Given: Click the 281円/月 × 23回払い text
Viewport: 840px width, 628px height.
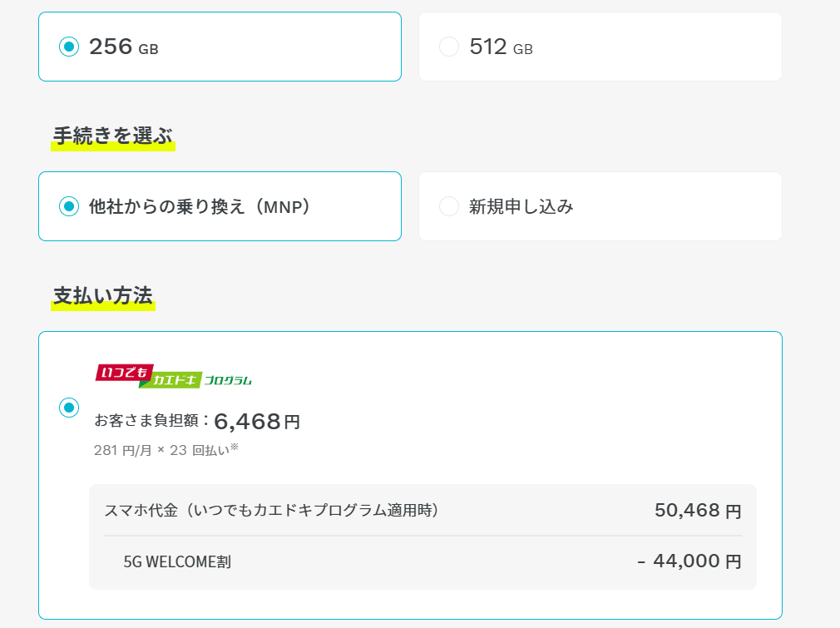Looking at the screenshot, I should click(161, 450).
